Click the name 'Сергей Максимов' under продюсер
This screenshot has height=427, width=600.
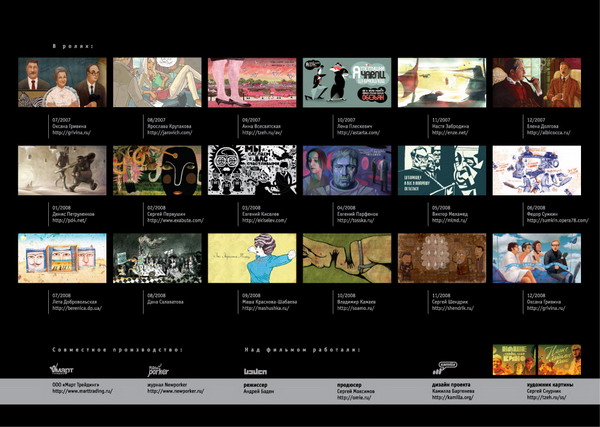point(356,391)
